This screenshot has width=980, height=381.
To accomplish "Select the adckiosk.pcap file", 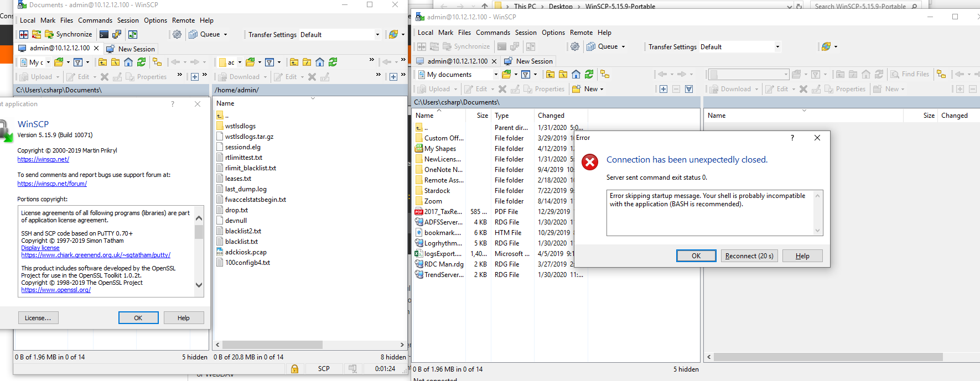I will (x=246, y=252).
